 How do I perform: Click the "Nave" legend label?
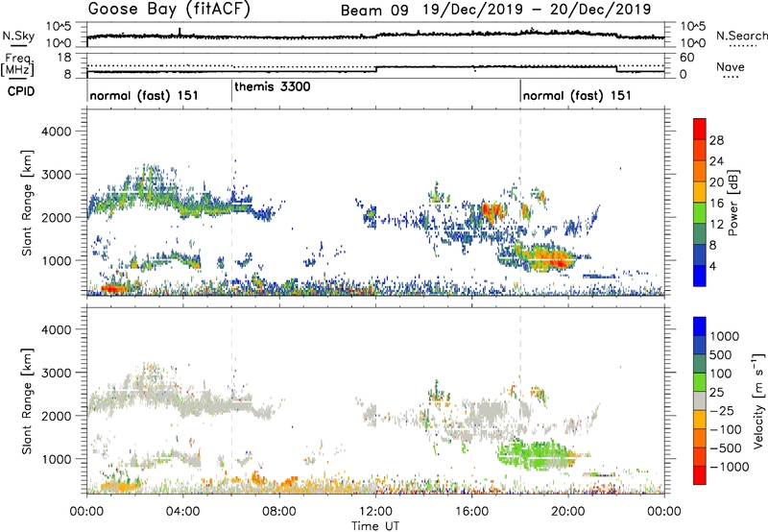click(x=731, y=66)
